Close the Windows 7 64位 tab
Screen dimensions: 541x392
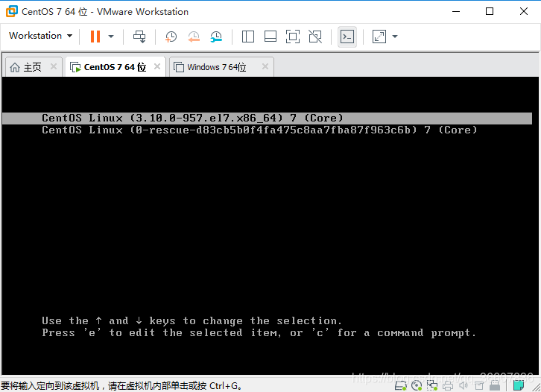tap(265, 66)
